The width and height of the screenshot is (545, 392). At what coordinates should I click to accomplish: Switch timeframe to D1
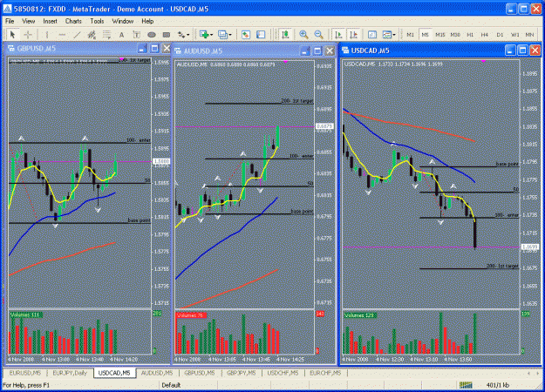[500, 34]
